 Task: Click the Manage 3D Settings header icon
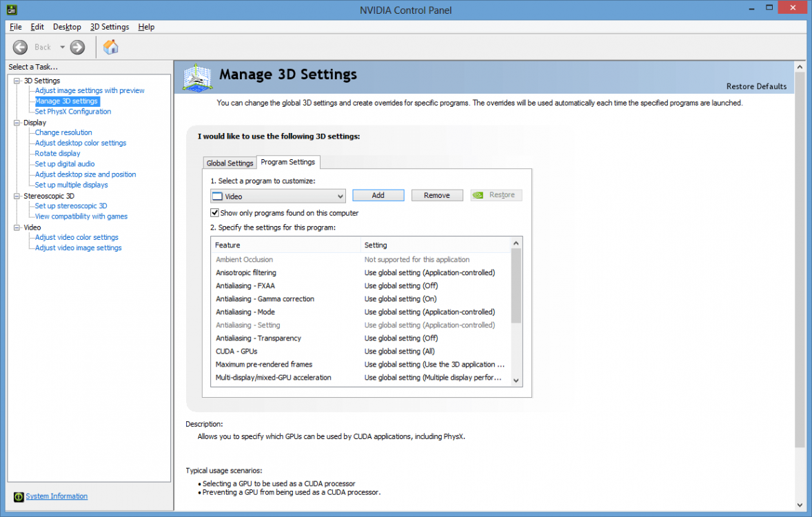coord(197,78)
